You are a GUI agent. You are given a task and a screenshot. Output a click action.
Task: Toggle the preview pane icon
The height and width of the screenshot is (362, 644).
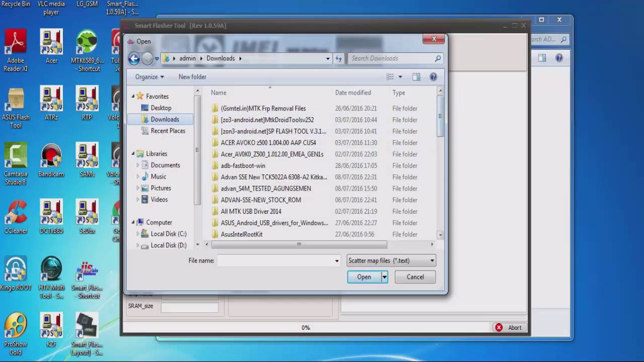click(416, 77)
